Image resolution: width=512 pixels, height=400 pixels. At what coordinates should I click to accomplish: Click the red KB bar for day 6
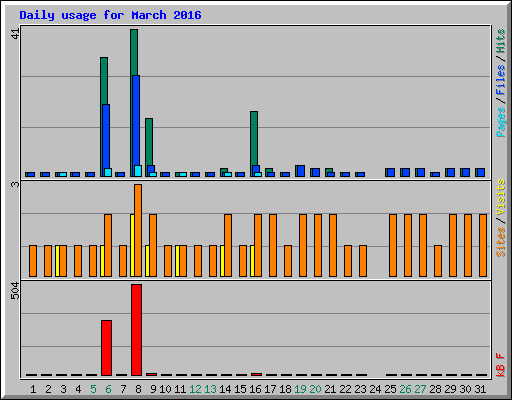[x=106, y=348]
